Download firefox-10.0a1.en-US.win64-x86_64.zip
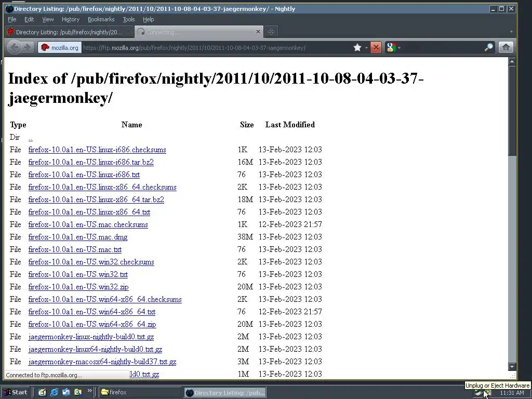Screen dimensions: 532x399 coord(92,324)
